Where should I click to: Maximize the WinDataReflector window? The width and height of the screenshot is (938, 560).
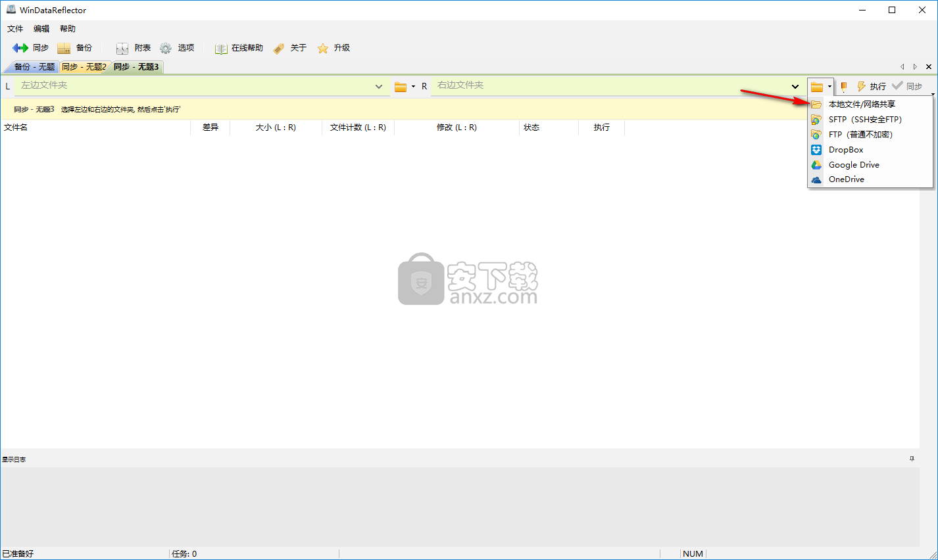892,10
